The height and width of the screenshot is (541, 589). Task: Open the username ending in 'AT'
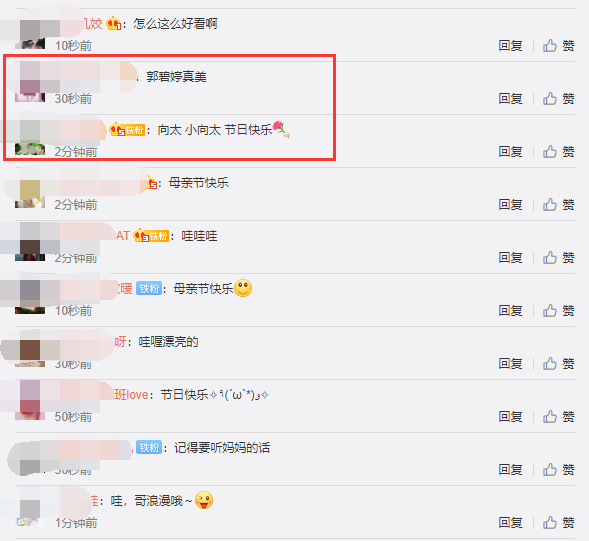point(123,236)
